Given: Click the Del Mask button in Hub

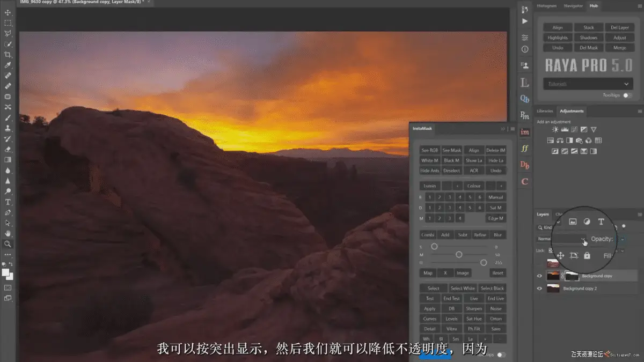Looking at the screenshot, I should pyautogui.click(x=589, y=48).
